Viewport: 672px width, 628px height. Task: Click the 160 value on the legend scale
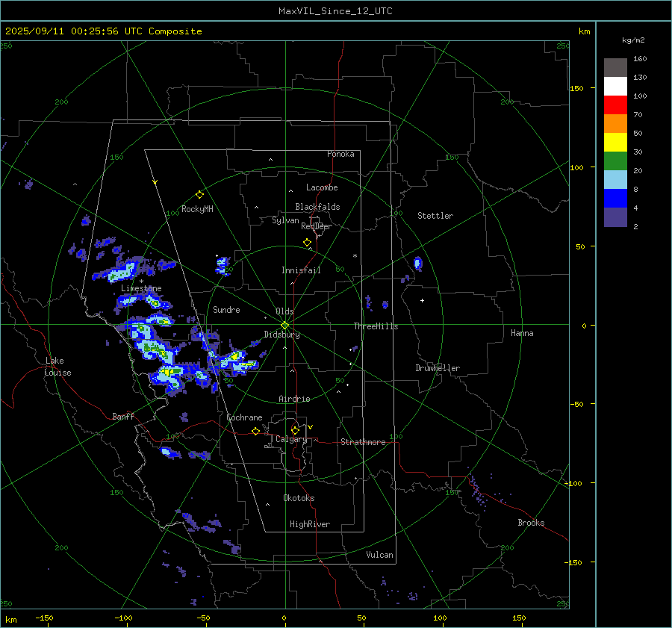[x=640, y=59]
